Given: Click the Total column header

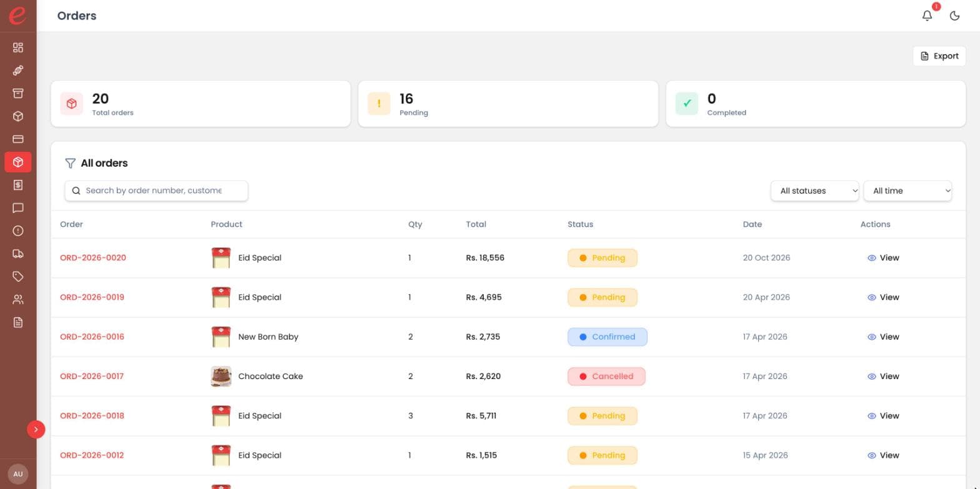Looking at the screenshot, I should pyautogui.click(x=476, y=224).
